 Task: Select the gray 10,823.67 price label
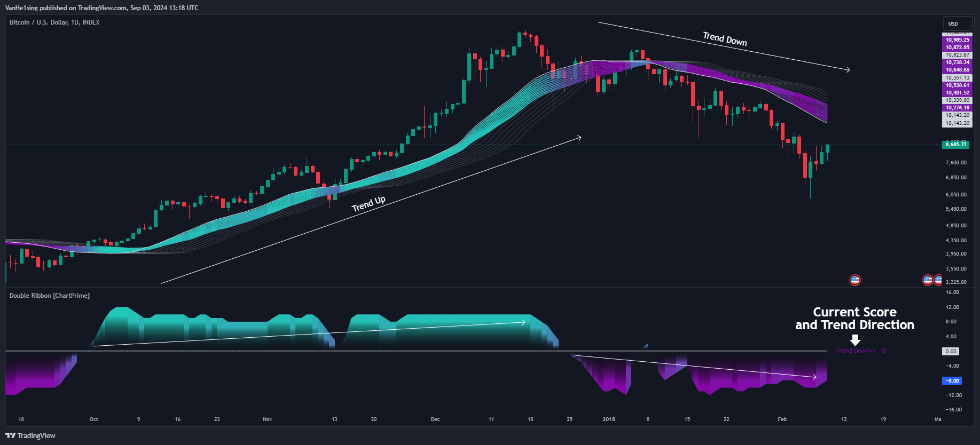(x=957, y=55)
